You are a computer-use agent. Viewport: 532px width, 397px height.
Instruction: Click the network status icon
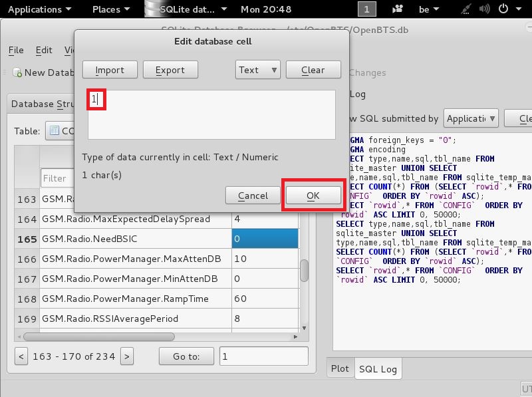466,9
